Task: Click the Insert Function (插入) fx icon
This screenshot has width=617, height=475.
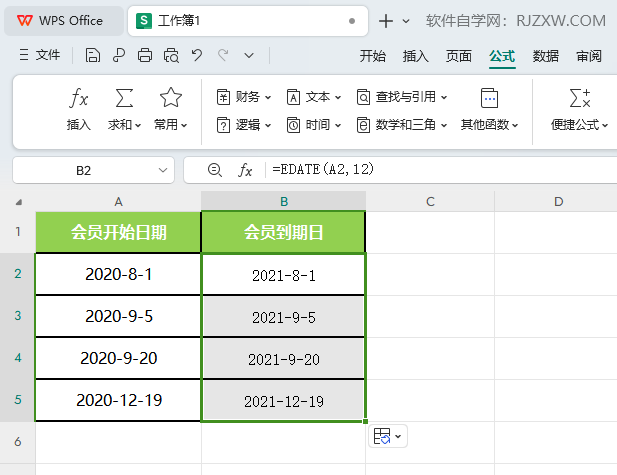Action: 79,98
